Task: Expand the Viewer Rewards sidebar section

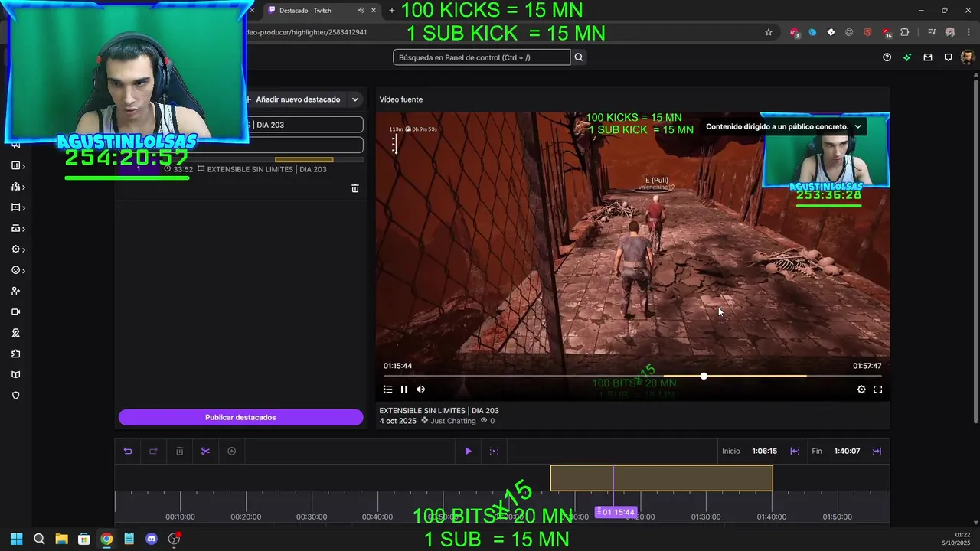Action: click(17, 270)
